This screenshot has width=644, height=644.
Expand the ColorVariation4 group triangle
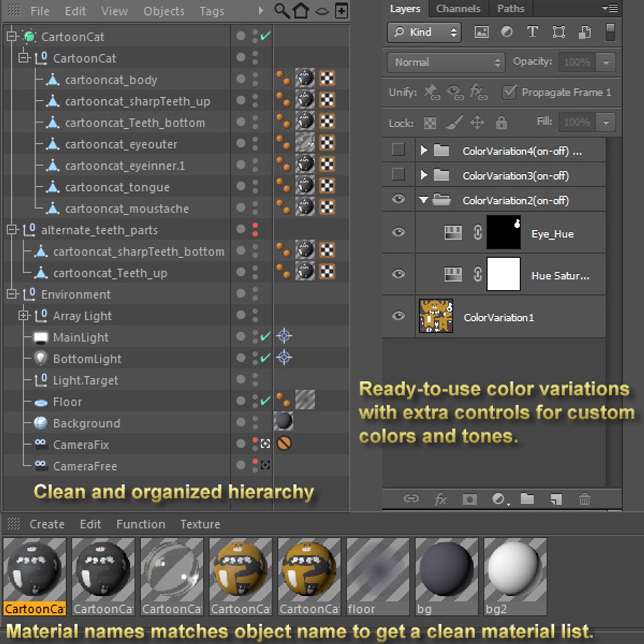coord(424,150)
